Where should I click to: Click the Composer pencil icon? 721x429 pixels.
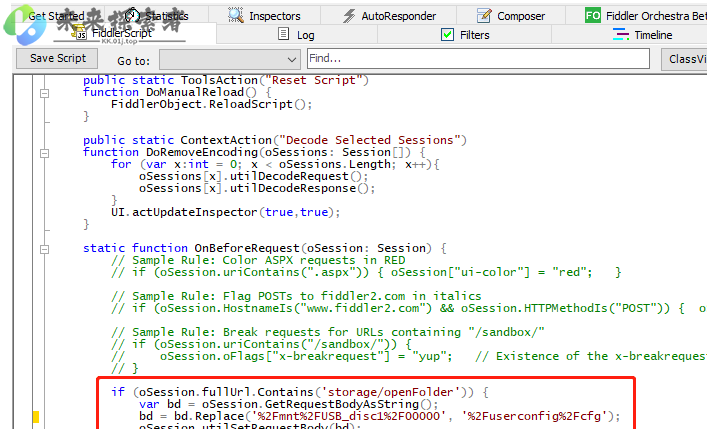[x=484, y=15]
